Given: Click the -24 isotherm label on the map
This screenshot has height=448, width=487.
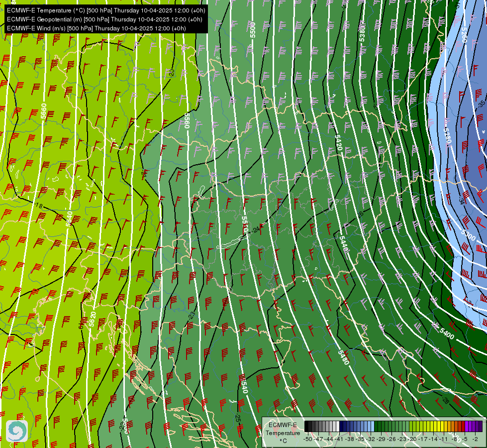Looking at the screenshot, I should [x=255, y=230].
